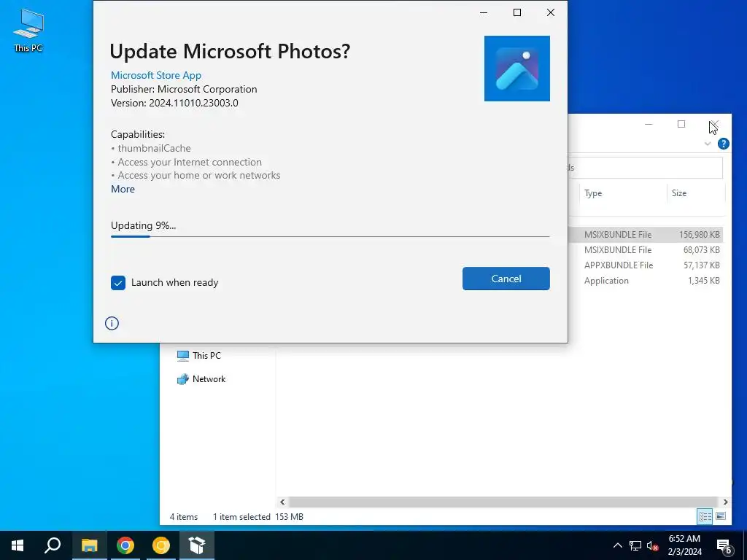Show More capabilities link
The height and width of the screenshot is (560, 747).
(x=123, y=189)
